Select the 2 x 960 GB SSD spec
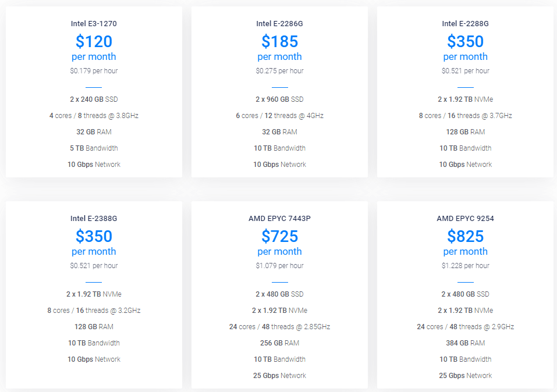This screenshot has width=557, height=392. tap(279, 99)
